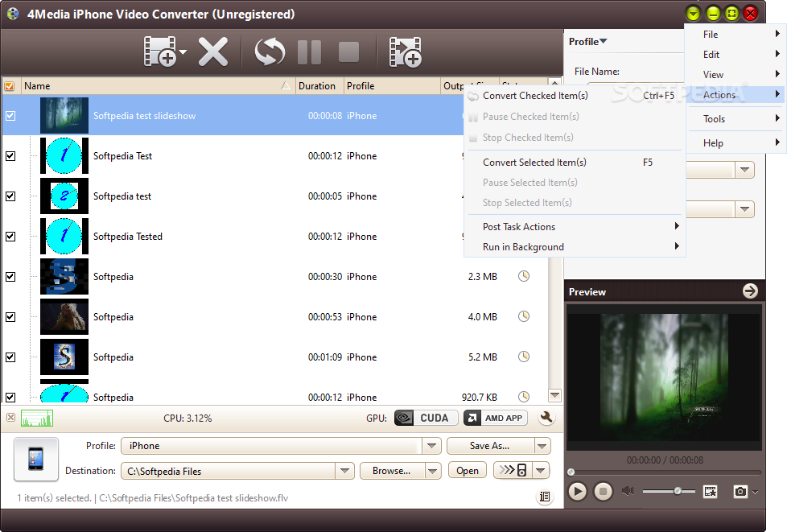This screenshot has height=532, width=787.
Task: Click the Add Output Profile icon
Action: click(405, 52)
